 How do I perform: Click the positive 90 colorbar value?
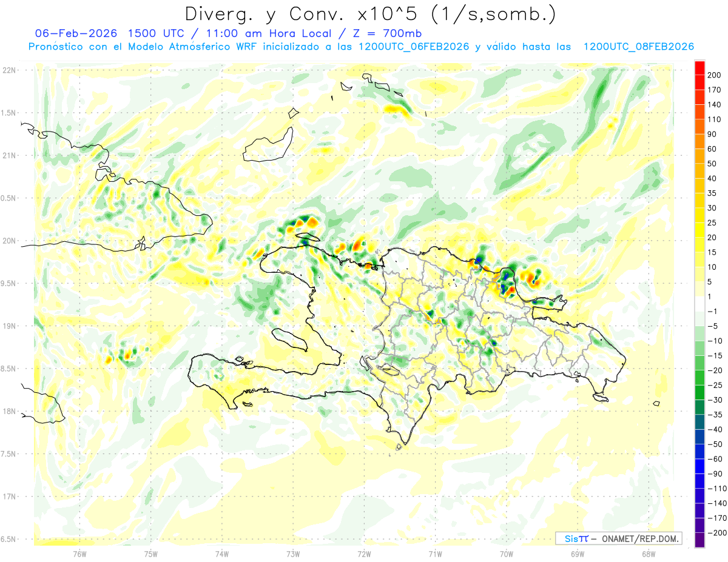(x=712, y=134)
